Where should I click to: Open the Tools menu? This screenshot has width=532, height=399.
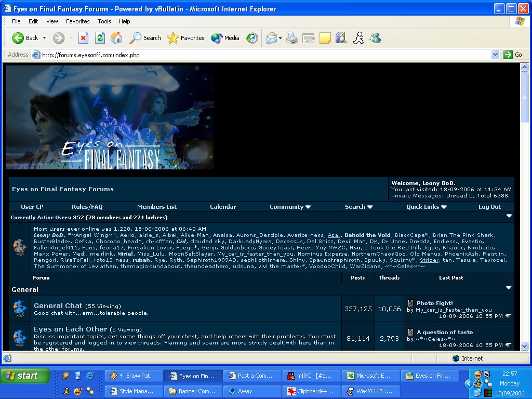pyautogui.click(x=104, y=21)
